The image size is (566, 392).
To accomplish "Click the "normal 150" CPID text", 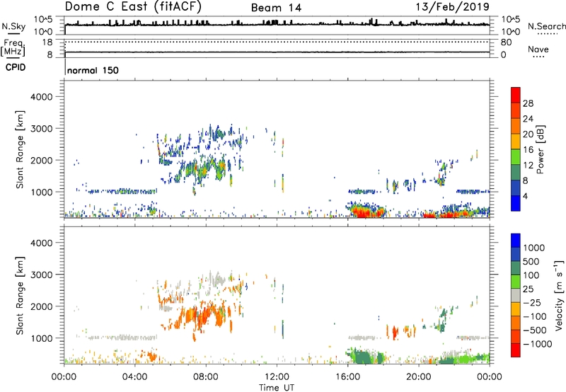I will point(93,70).
